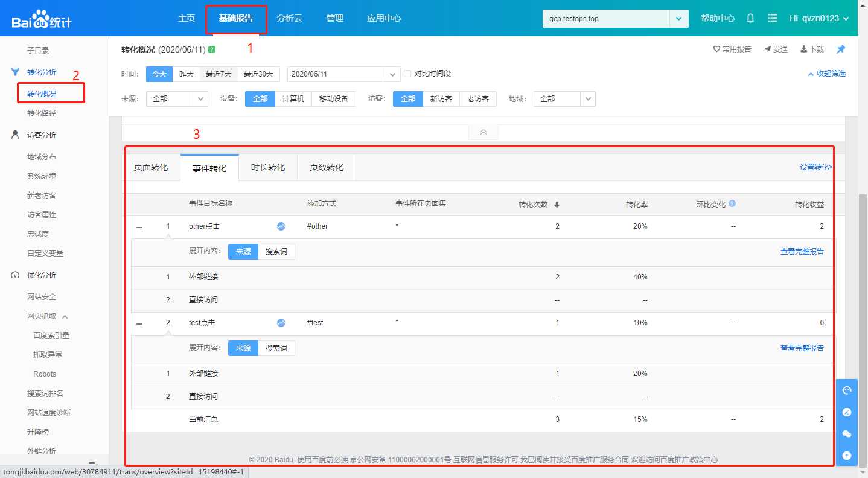Screen dimensions: 868x478
Task: Open the Hi qvzn0123 account menu
Action: pos(819,18)
